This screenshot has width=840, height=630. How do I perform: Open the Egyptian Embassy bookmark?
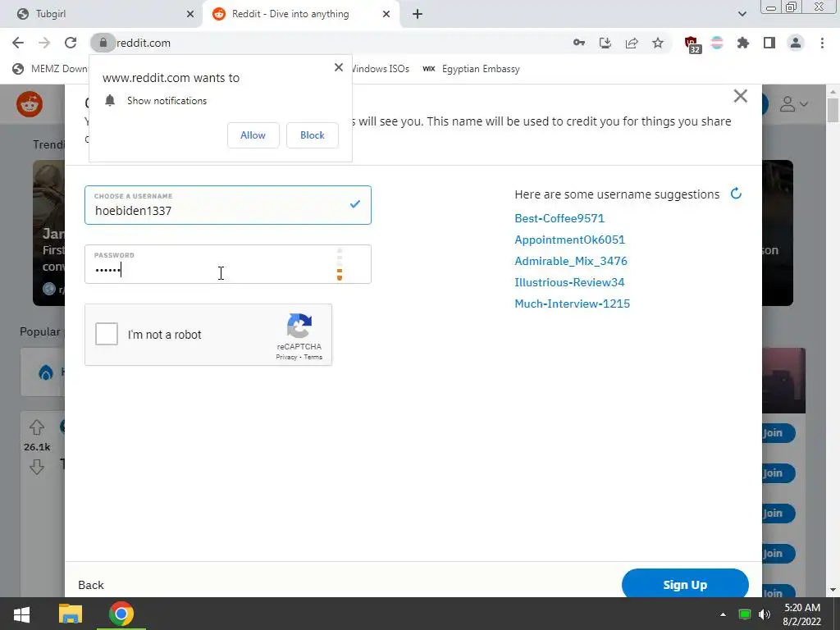(472, 69)
